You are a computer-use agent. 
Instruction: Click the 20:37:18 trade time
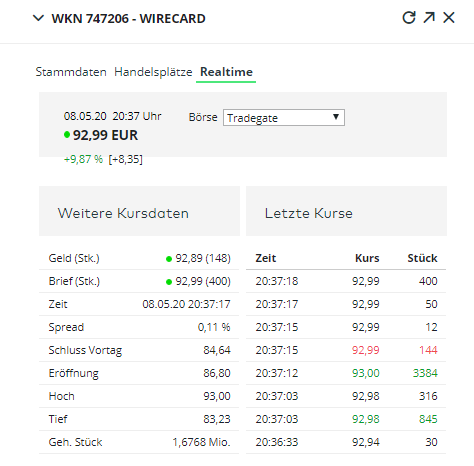click(277, 281)
